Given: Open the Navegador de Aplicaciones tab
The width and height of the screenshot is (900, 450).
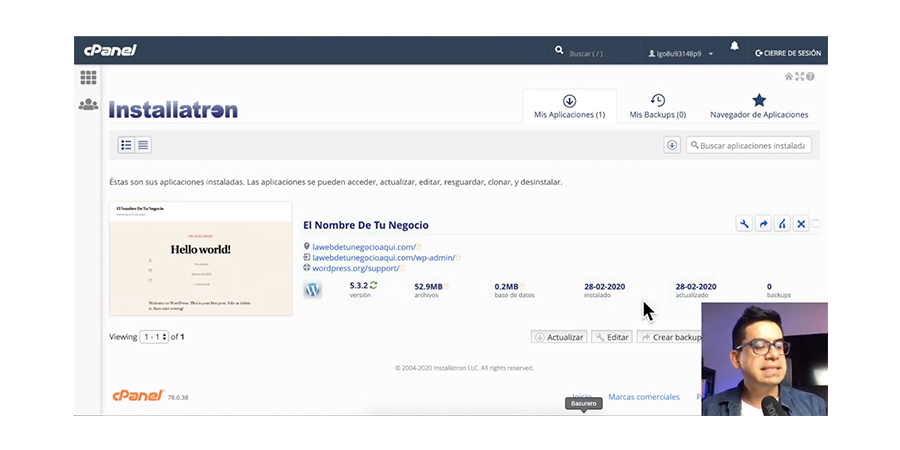Looking at the screenshot, I should pyautogui.click(x=759, y=107).
